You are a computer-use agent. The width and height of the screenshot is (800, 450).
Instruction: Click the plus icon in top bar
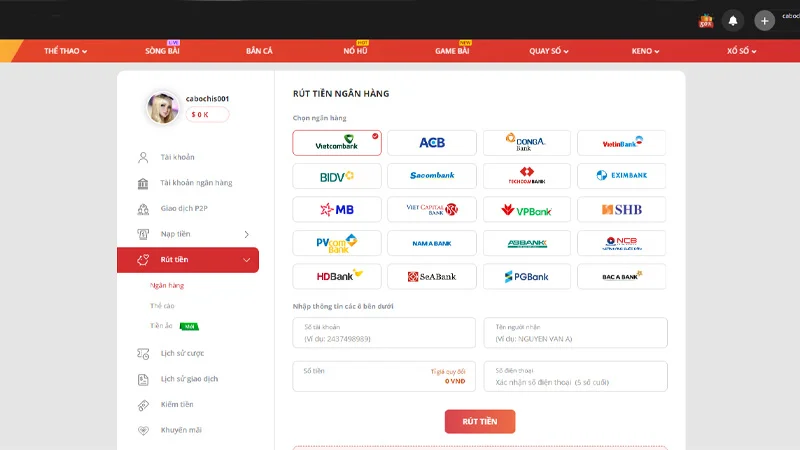point(764,20)
